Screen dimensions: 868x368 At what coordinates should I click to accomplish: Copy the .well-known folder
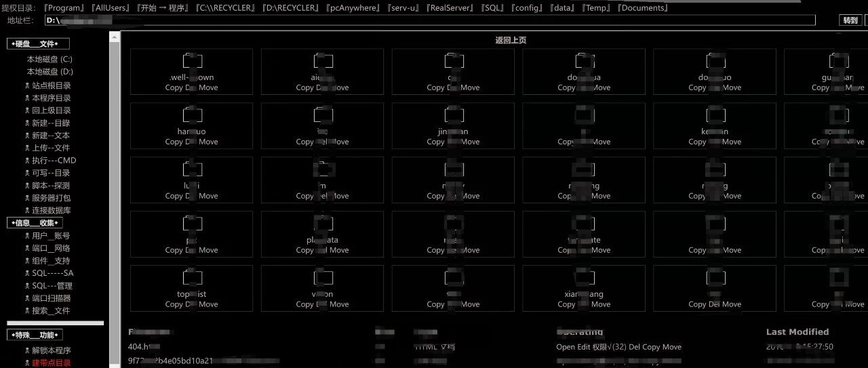pyautogui.click(x=174, y=87)
